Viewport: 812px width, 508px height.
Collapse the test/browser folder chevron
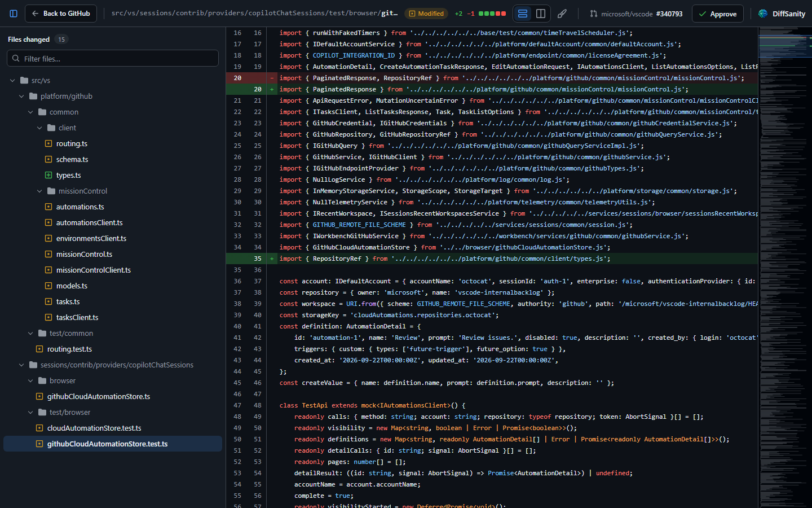click(30, 412)
